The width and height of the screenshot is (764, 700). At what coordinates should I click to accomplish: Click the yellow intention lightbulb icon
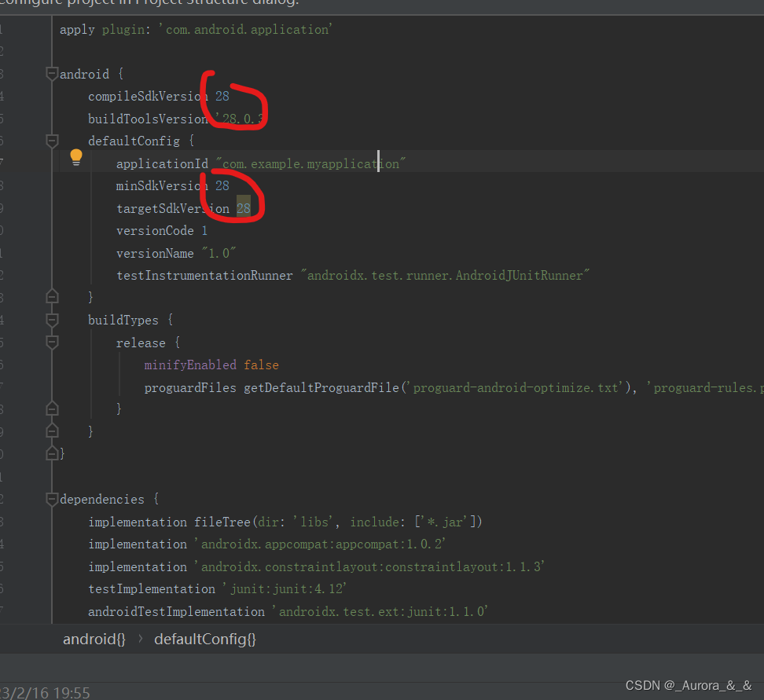coord(75,156)
